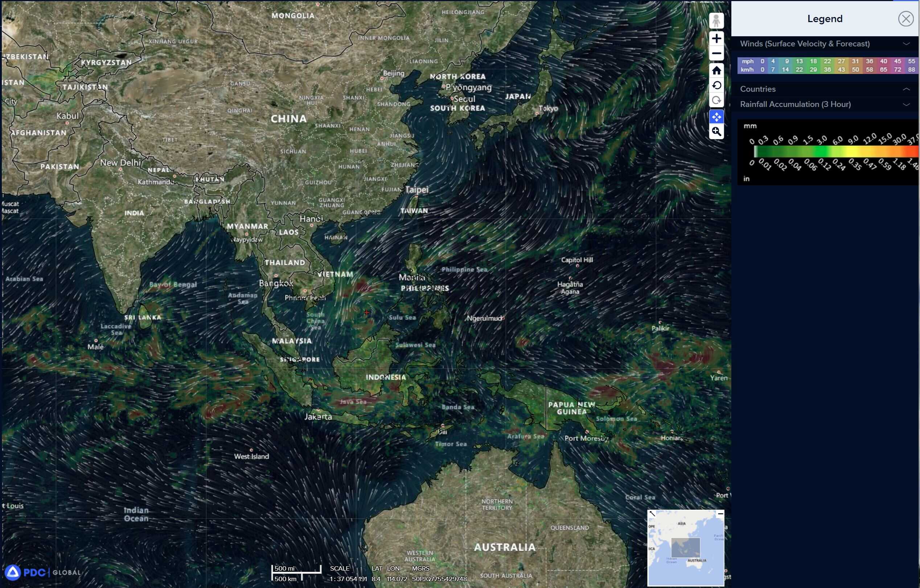
Task: Toggle the pan mode arrows button
Action: (x=716, y=116)
